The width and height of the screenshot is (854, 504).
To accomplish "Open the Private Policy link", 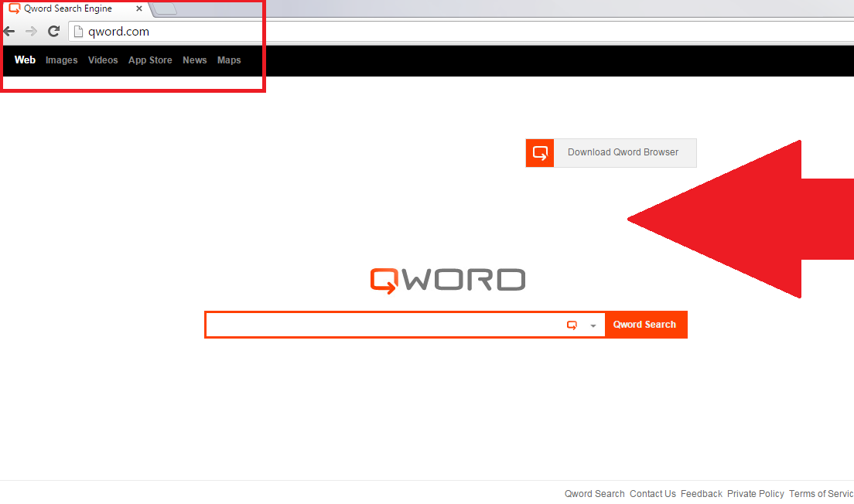I will coord(756,494).
